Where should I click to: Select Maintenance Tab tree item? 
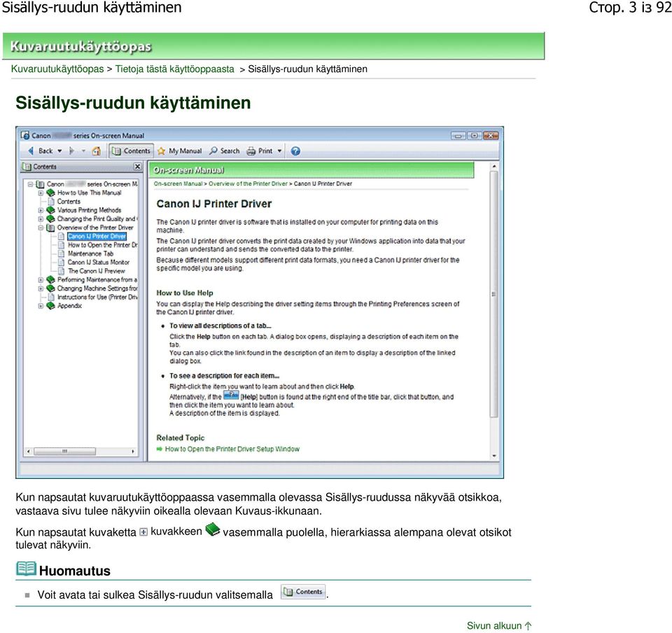[90, 253]
